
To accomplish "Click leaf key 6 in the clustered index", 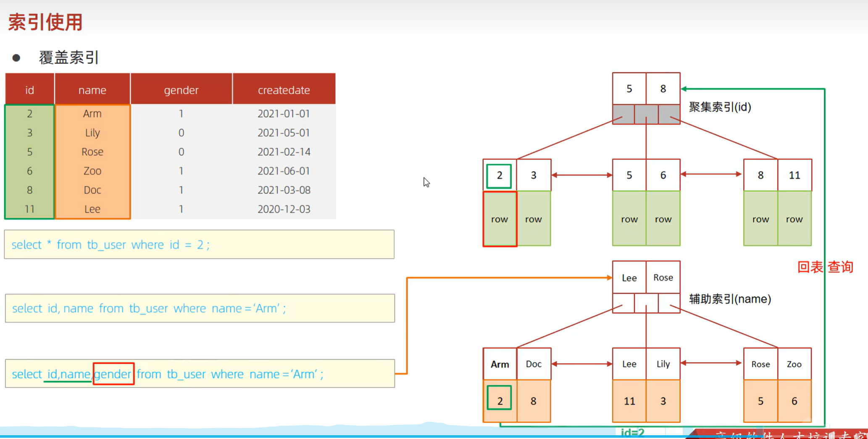I will [x=663, y=175].
